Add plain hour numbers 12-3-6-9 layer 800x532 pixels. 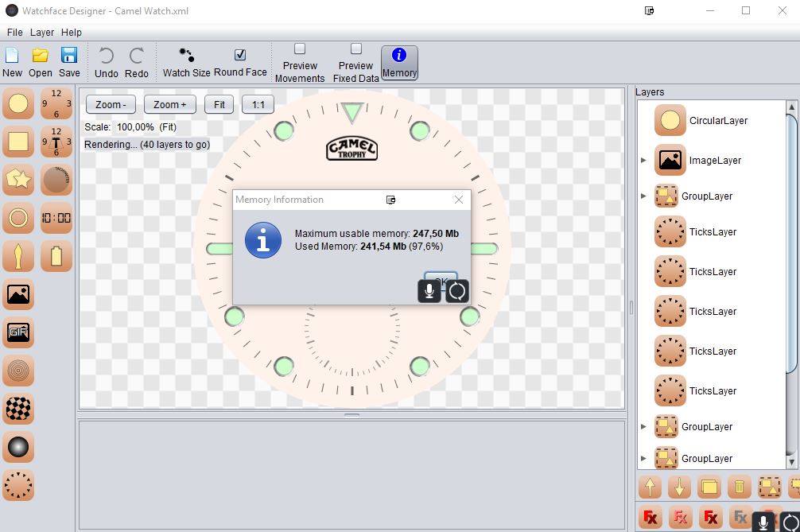tap(56, 103)
